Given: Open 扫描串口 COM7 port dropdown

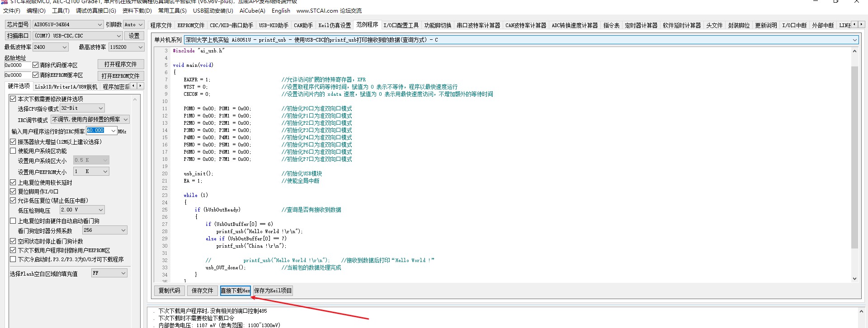Looking at the screenshot, I should pyautogui.click(x=78, y=35).
